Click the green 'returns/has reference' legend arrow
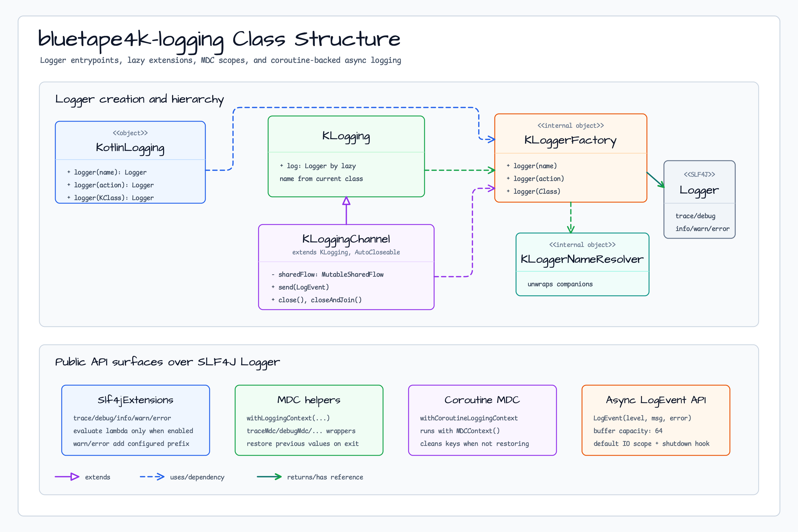Viewport: 798px width, 532px height. click(269, 477)
